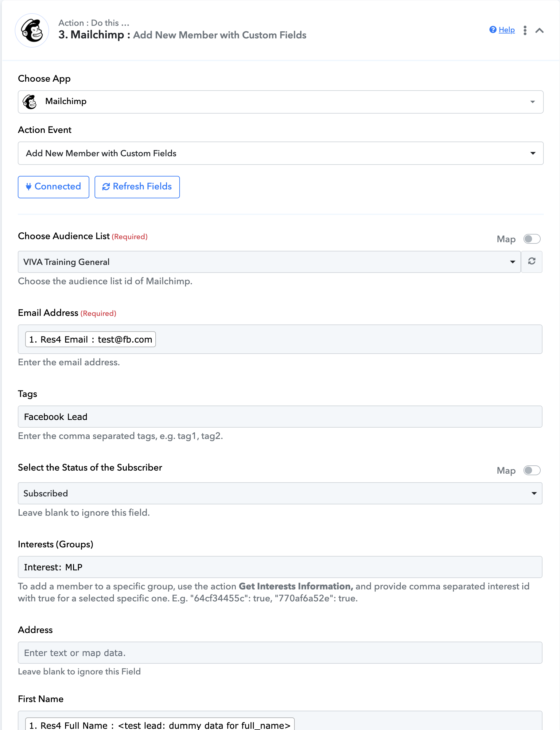Click the Connected button
This screenshot has height=730, width=560.
coord(53,187)
